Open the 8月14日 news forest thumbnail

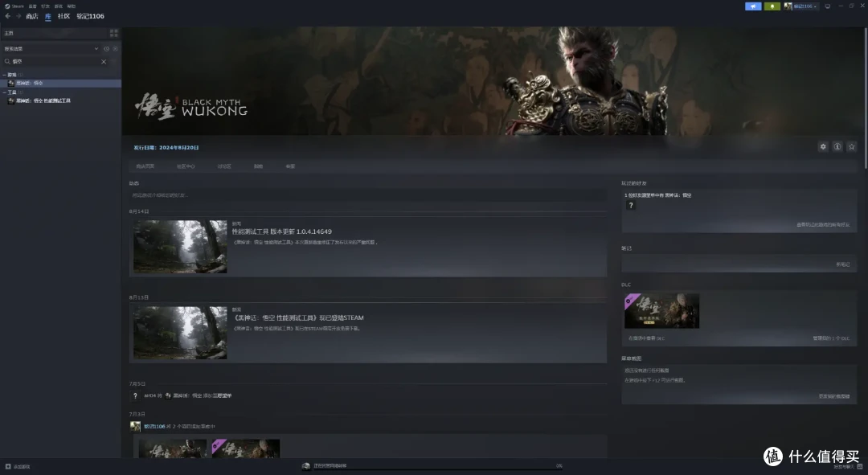[180, 247]
